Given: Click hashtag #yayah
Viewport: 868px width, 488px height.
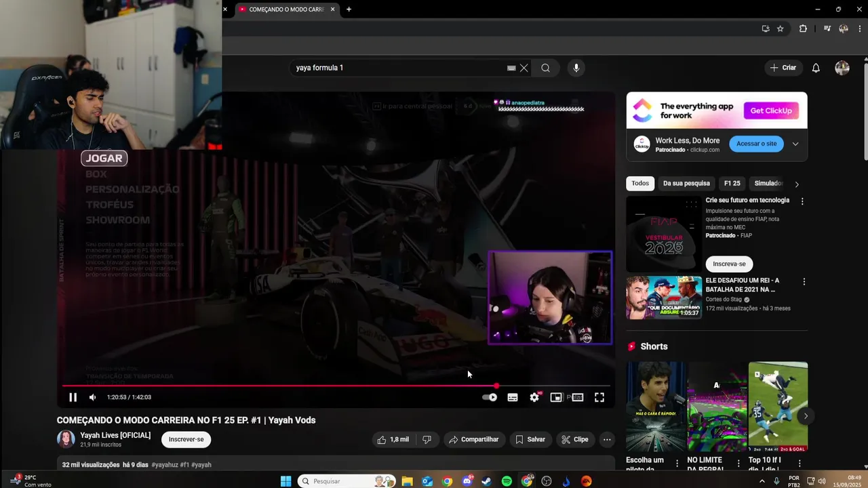Looking at the screenshot, I should [201, 465].
